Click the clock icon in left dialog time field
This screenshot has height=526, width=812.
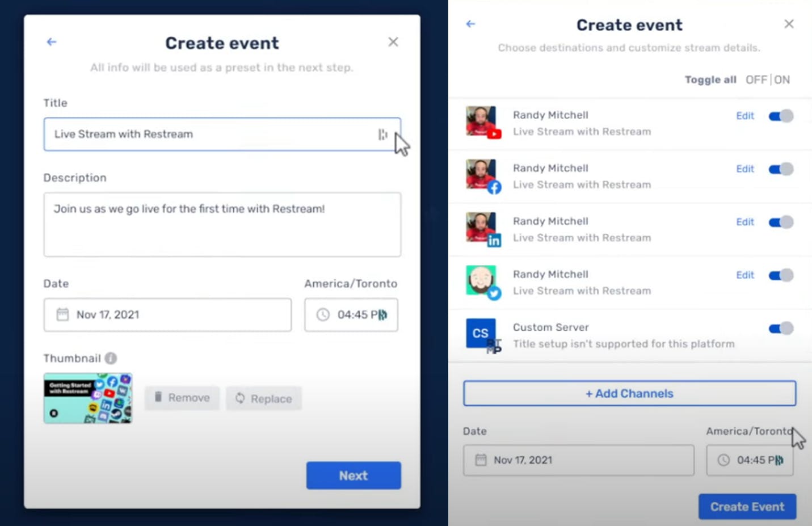tap(323, 314)
